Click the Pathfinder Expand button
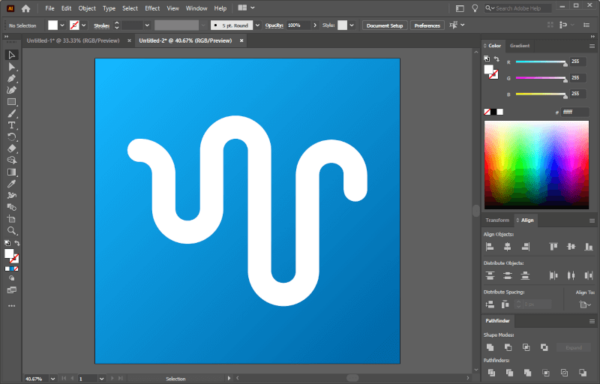The height and width of the screenshot is (384, 600). coord(574,348)
